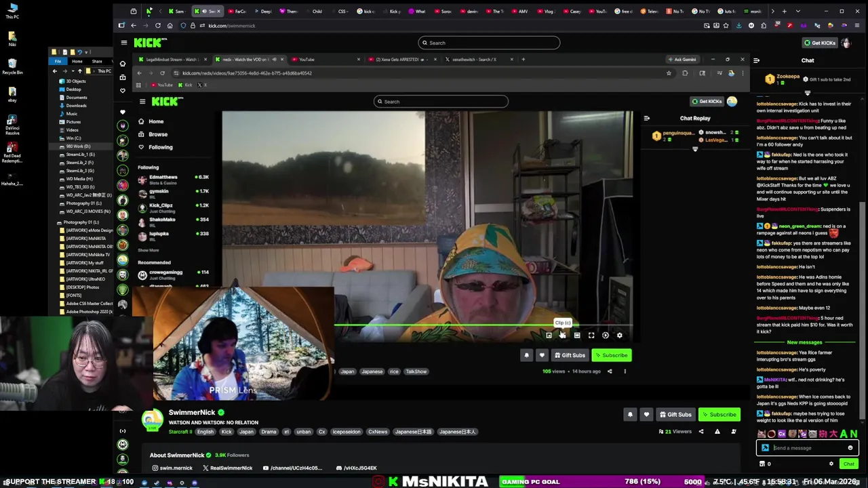868x488 pixels.
Task: Click the inner Kick search field
Action: pyautogui.click(x=441, y=102)
